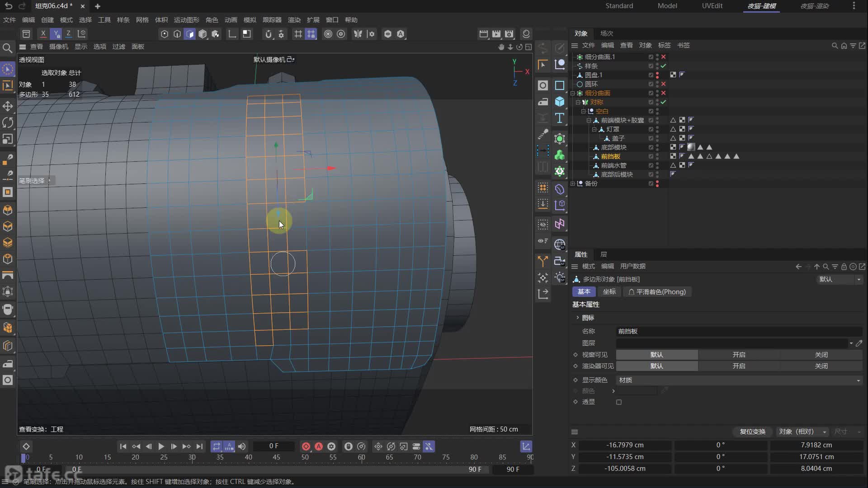This screenshot has width=868, height=488.
Task: Collapse the 空白 tree node
Action: tap(584, 111)
